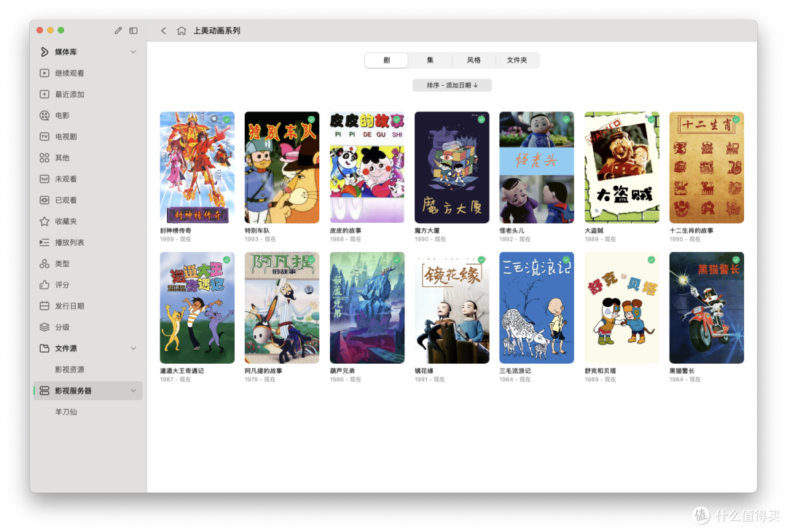Image resolution: width=787 pixels, height=532 pixels.
Task: Toggle watched checkmark on 黑猫警长 poster
Action: pos(737,259)
